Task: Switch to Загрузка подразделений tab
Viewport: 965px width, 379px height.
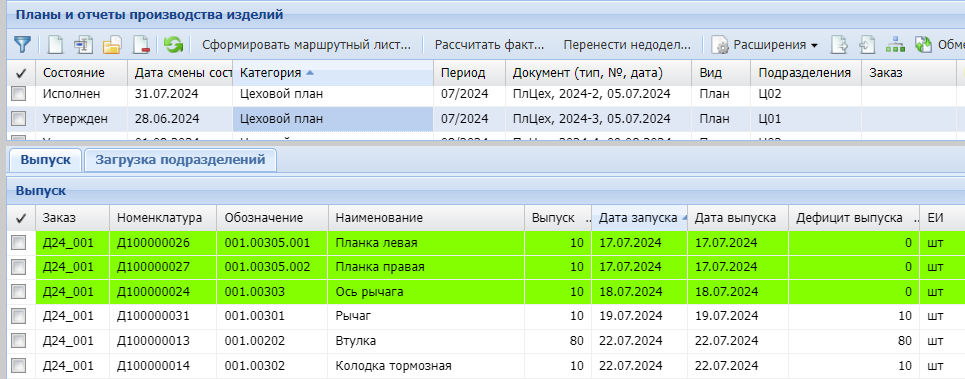Action: [180, 160]
